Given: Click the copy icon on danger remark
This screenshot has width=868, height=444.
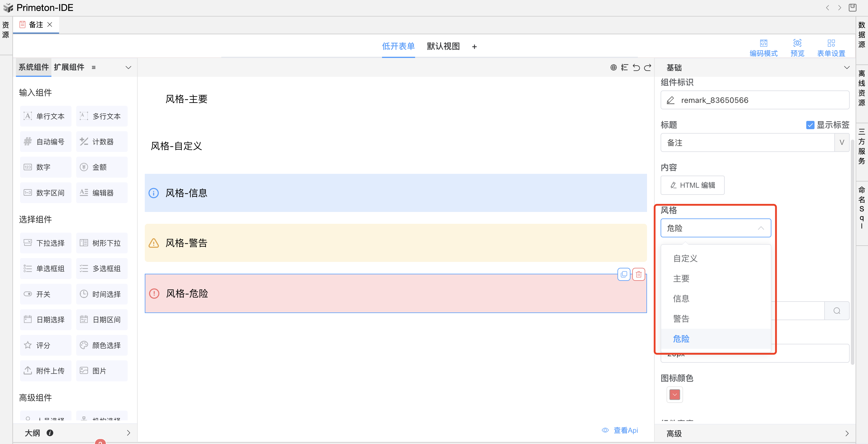Looking at the screenshot, I should (x=624, y=274).
